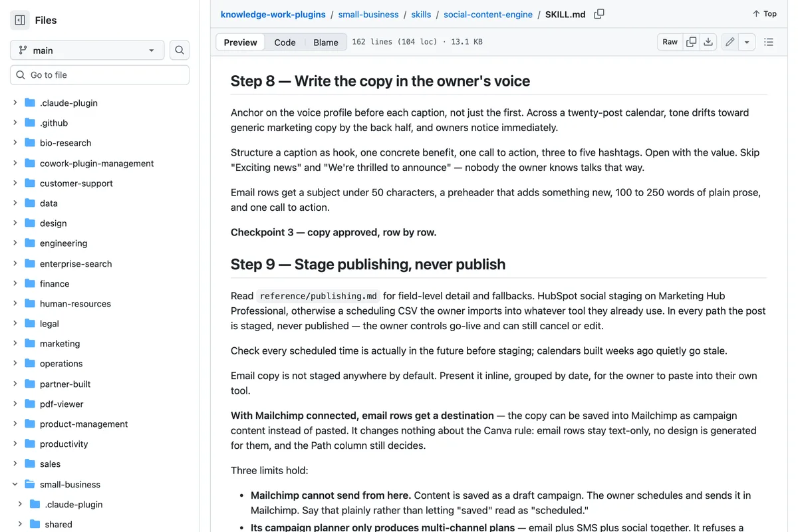
Task: Expand the engineering folder chevron
Action: coord(15,243)
